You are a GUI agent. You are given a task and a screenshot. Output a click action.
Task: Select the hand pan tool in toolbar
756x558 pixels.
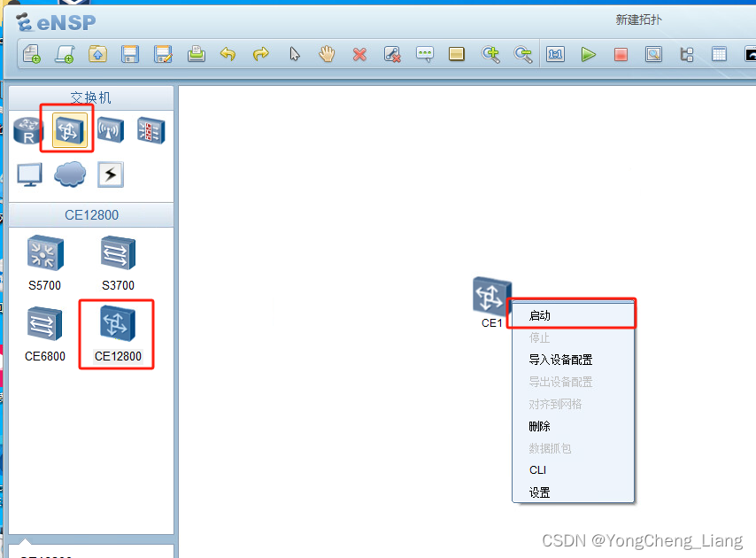[x=327, y=54]
